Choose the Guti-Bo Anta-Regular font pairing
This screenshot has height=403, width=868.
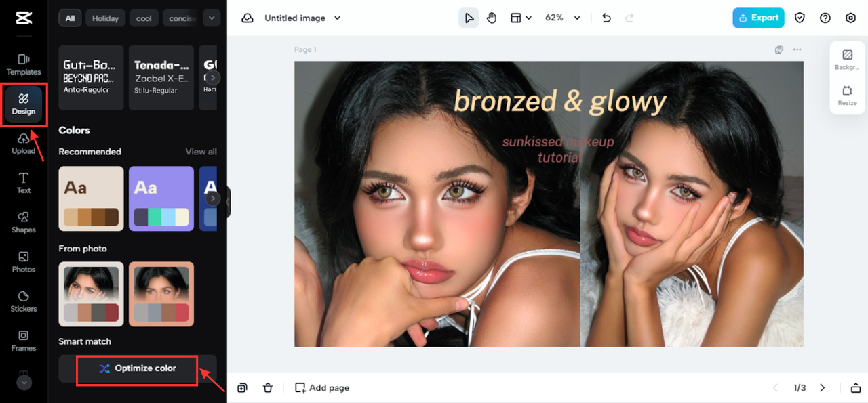click(x=91, y=77)
